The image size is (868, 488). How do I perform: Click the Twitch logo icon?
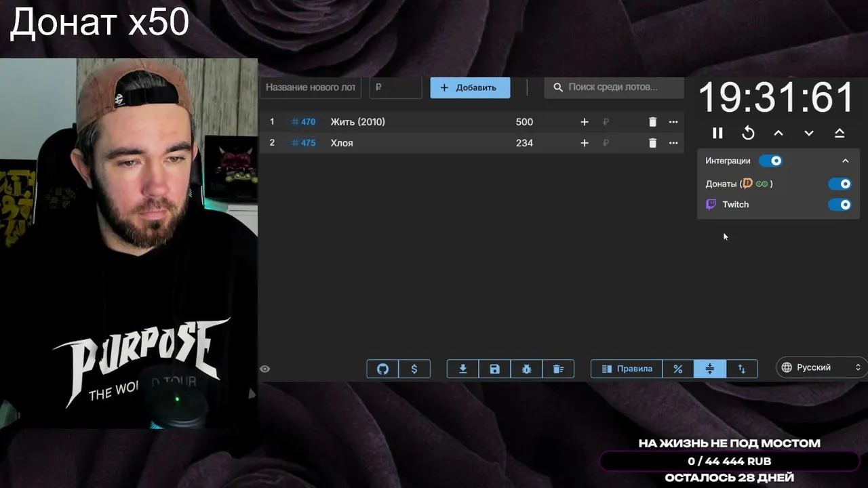(x=711, y=205)
